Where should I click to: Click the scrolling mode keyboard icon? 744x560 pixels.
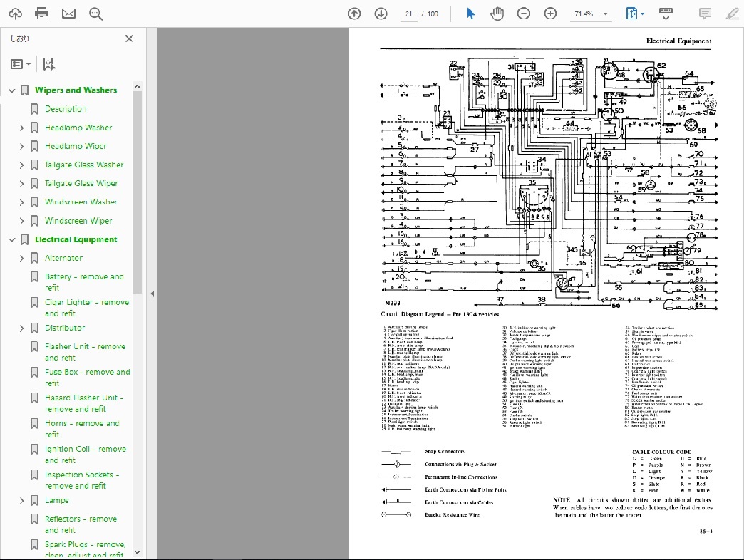(666, 14)
